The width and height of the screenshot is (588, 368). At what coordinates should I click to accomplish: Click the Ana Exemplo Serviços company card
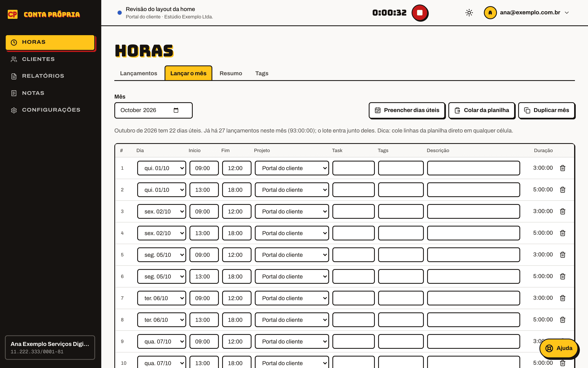click(x=50, y=347)
